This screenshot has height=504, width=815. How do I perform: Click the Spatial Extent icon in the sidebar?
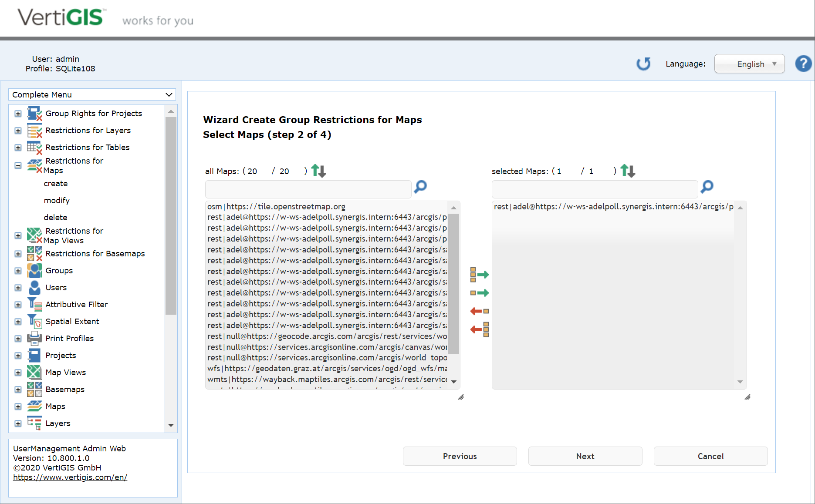point(34,321)
